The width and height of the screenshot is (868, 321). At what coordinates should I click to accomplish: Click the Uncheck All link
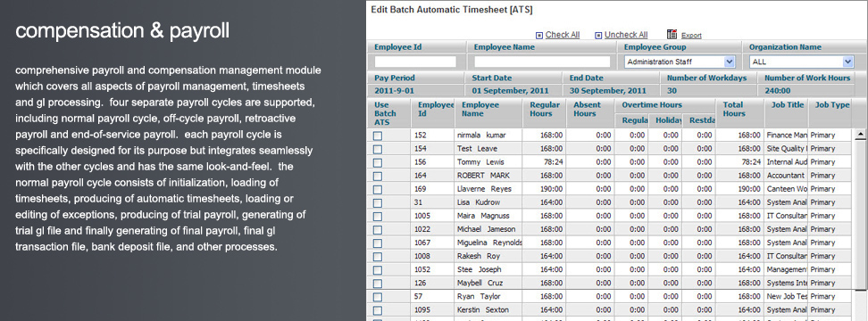(x=626, y=35)
